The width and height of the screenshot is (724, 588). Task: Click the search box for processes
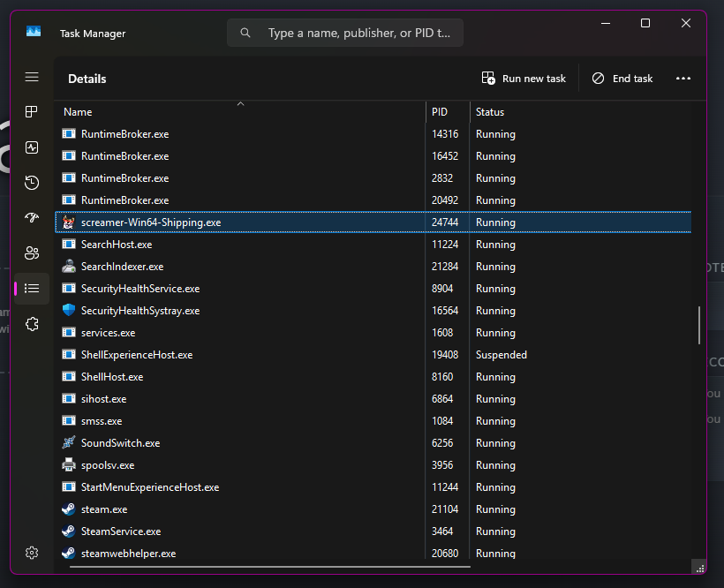(345, 34)
